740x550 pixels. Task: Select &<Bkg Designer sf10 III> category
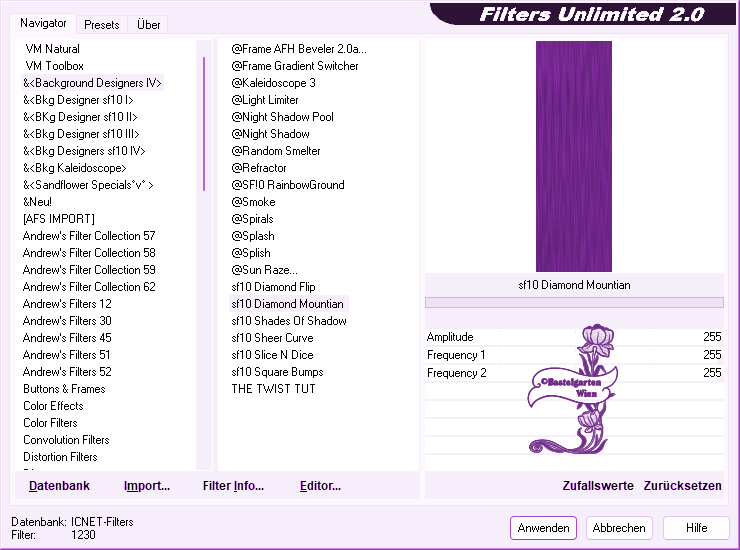click(81, 134)
